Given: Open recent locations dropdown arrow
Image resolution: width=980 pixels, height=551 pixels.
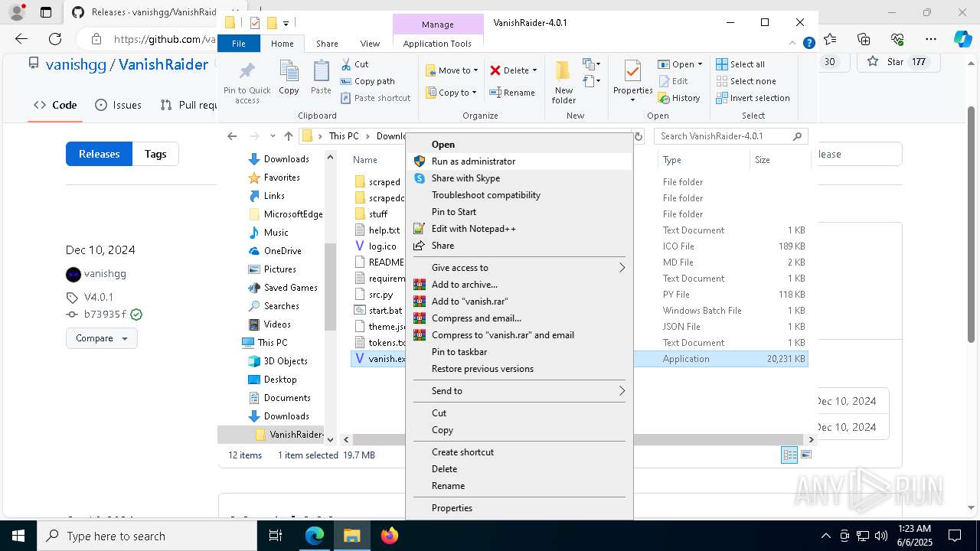Looking at the screenshot, I should click(x=273, y=136).
